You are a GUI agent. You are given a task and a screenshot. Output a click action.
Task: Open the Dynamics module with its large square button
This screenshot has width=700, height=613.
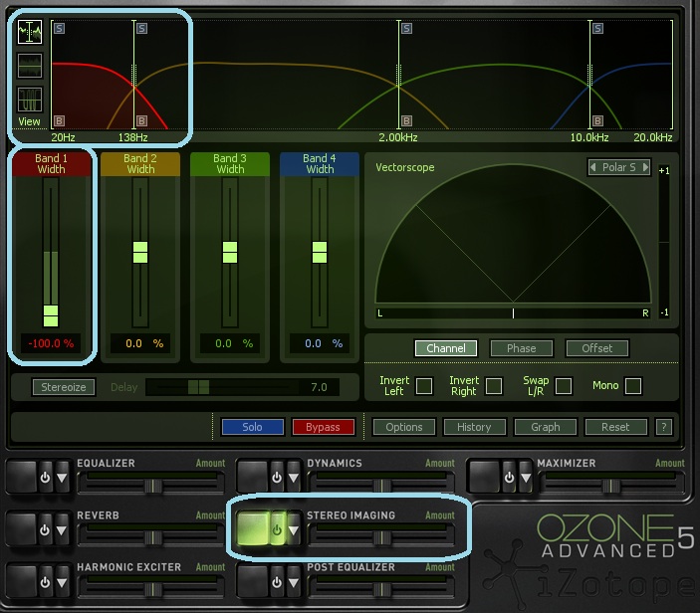coord(252,477)
